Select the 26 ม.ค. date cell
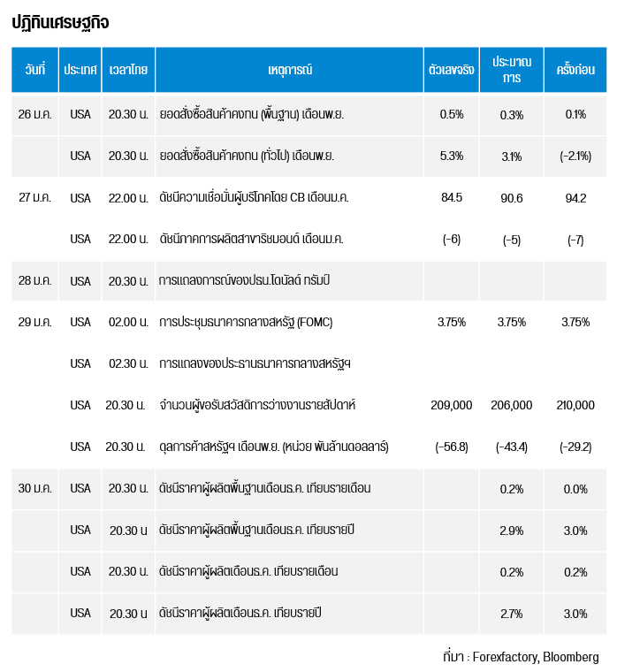The width and height of the screenshot is (617, 672). (35, 114)
